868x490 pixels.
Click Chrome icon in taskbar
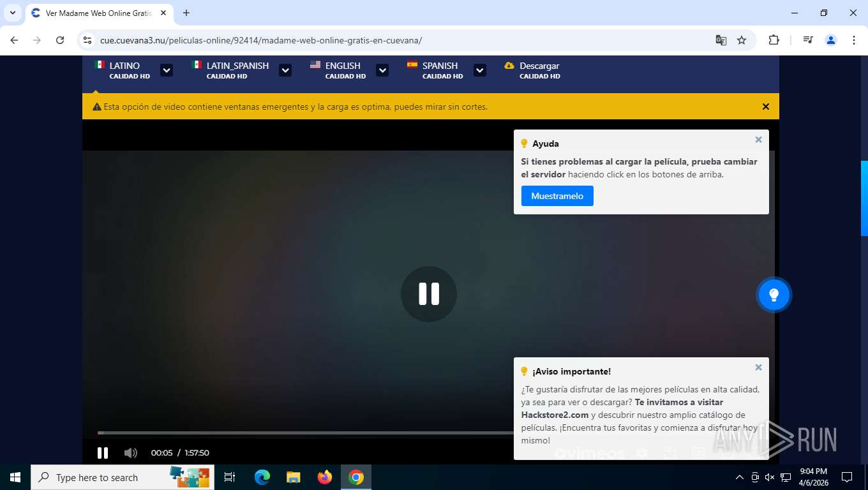pyautogui.click(x=356, y=477)
